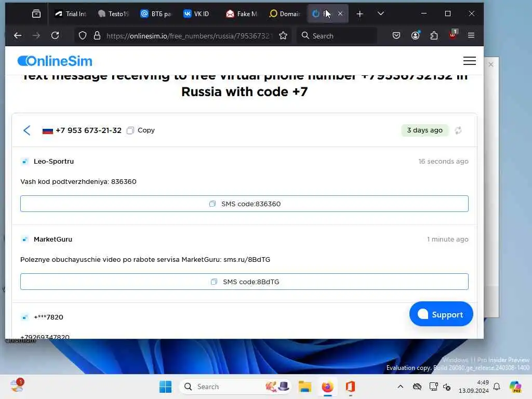Click the Vash kod podtverzhdeniya message text
532x399 pixels.
click(78, 181)
